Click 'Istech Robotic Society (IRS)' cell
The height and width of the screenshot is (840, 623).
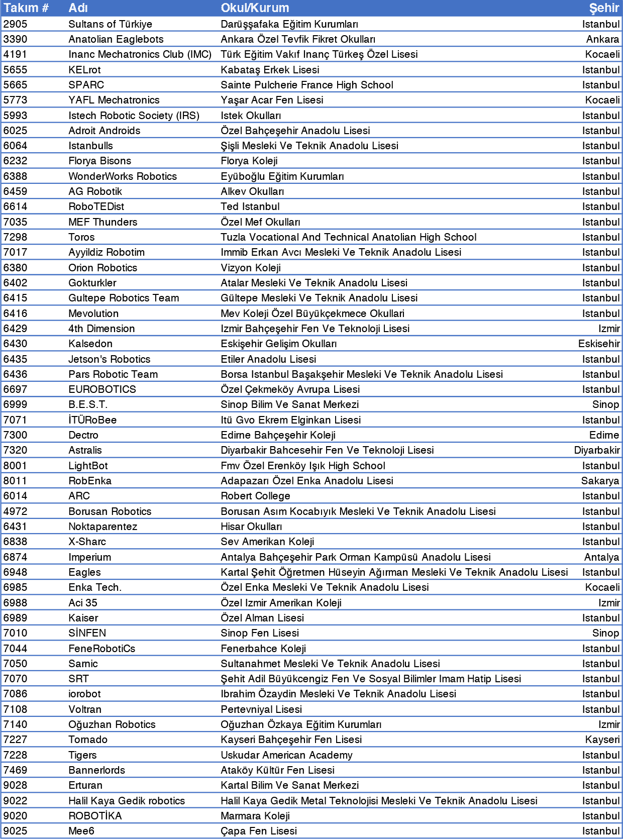134,116
